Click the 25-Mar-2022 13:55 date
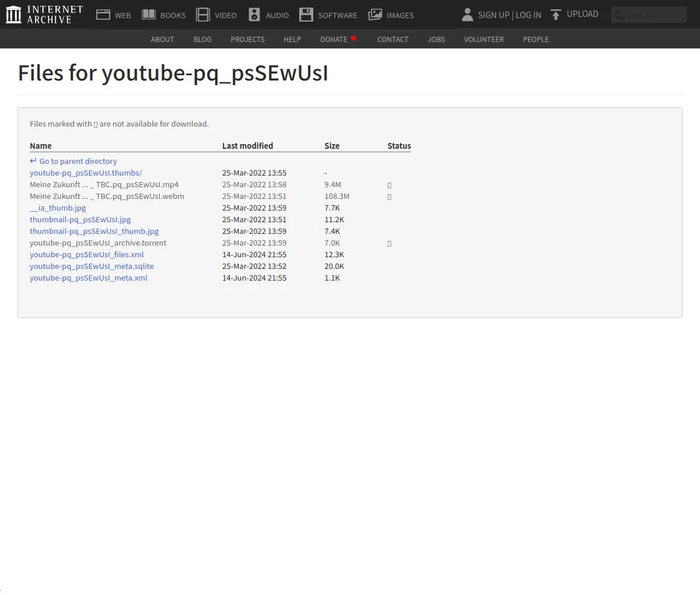The height and width of the screenshot is (595, 700). tap(254, 173)
